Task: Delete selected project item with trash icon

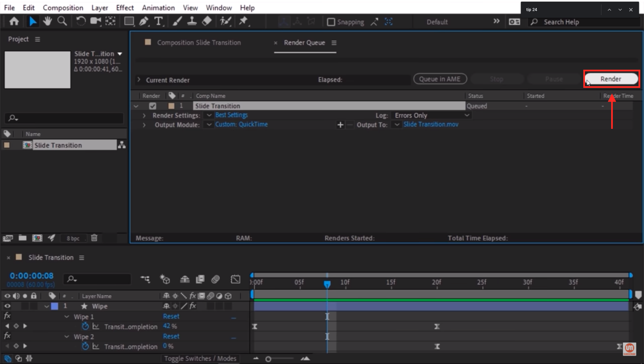Action: click(x=94, y=238)
